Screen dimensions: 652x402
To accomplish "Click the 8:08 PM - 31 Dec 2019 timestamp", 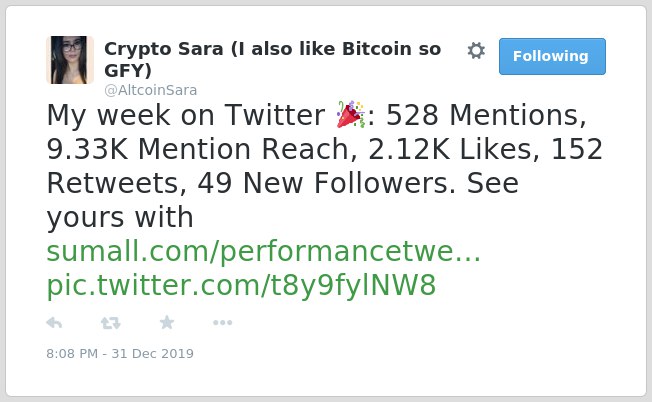I will (x=120, y=353).
